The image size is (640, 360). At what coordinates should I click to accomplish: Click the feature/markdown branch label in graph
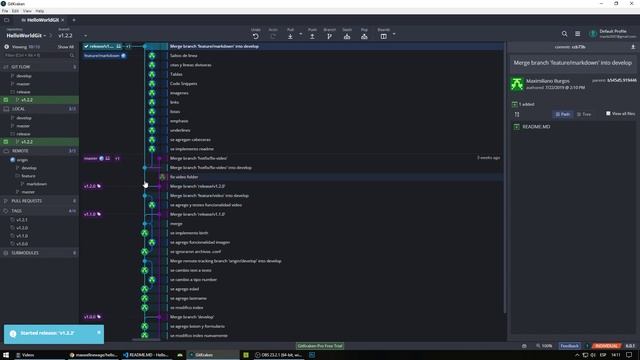[x=104, y=56]
